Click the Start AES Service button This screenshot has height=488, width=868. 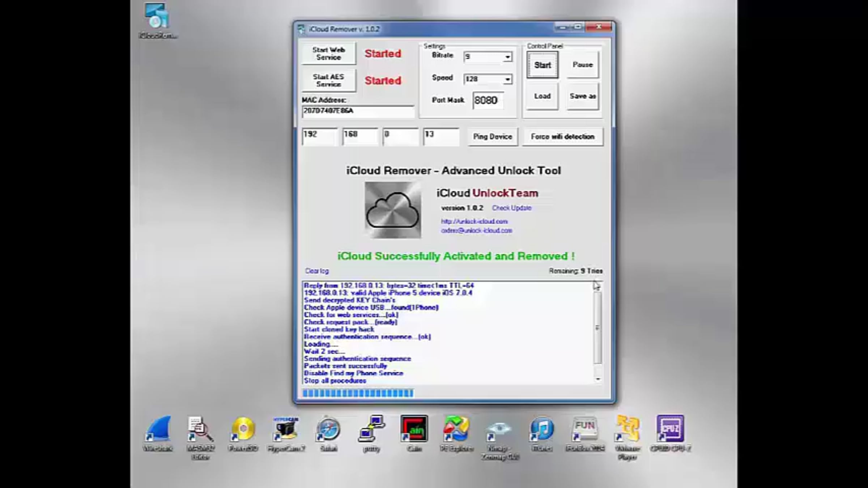pos(328,80)
